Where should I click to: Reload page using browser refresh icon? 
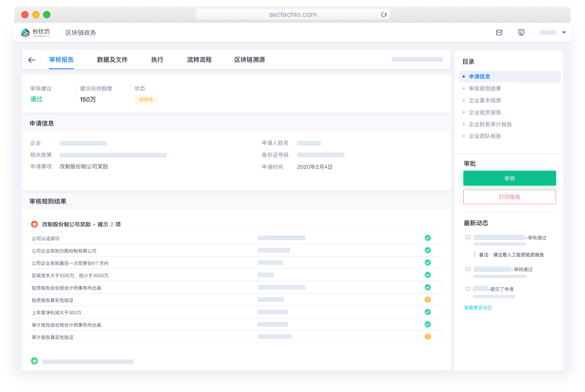point(384,15)
